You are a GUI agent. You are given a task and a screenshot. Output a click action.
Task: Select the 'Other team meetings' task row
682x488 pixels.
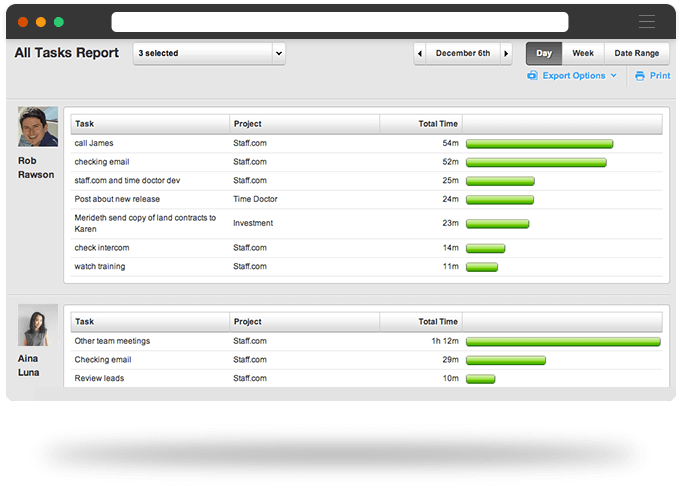tap(110, 341)
